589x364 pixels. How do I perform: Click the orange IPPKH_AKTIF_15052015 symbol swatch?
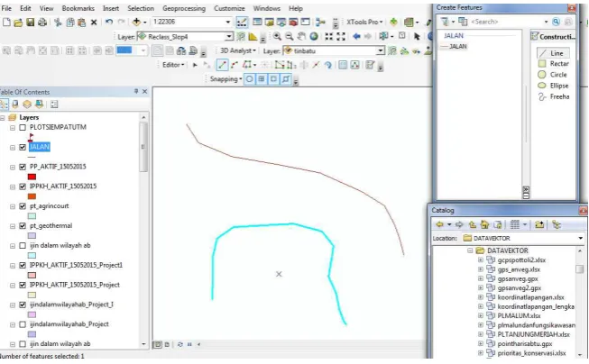tap(32, 196)
